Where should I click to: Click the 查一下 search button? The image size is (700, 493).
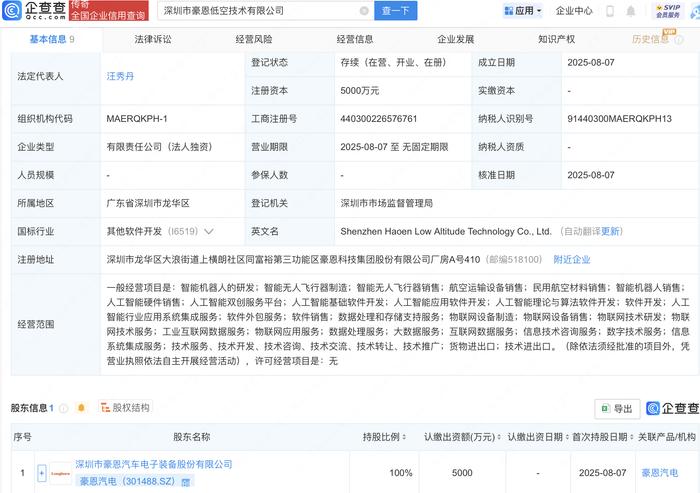(396, 11)
